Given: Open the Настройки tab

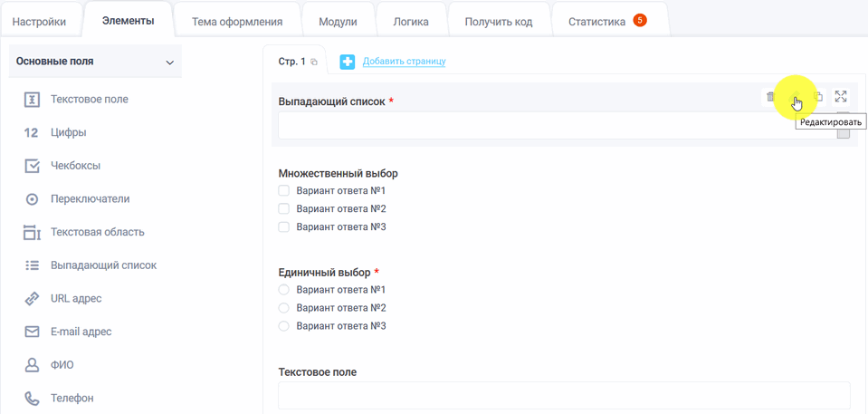Looking at the screenshot, I should tap(39, 22).
